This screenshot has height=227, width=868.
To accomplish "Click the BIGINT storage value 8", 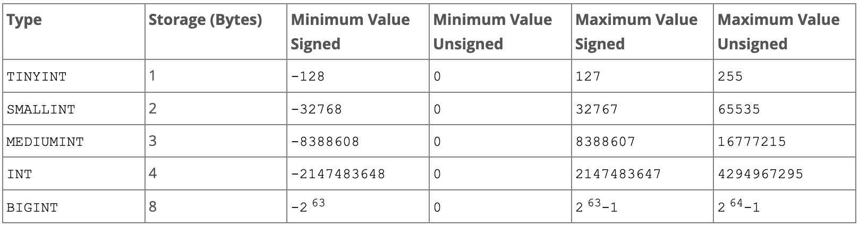I will click(216, 206).
